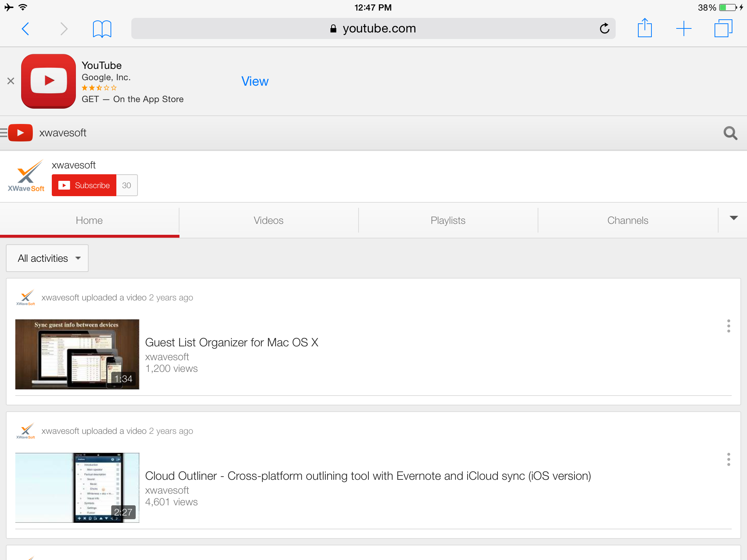Tap the Safari forward arrow
747x560 pixels.
(64, 28)
